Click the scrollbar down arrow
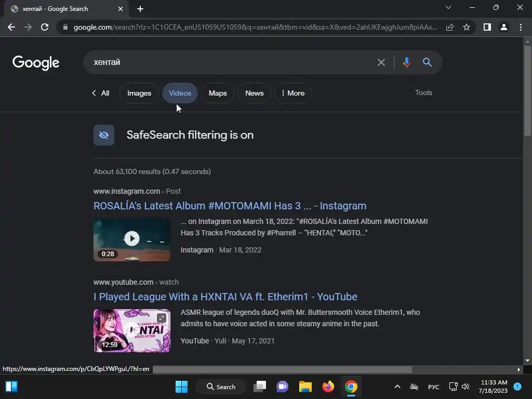This screenshot has width=532, height=399. click(x=527, y=361)
